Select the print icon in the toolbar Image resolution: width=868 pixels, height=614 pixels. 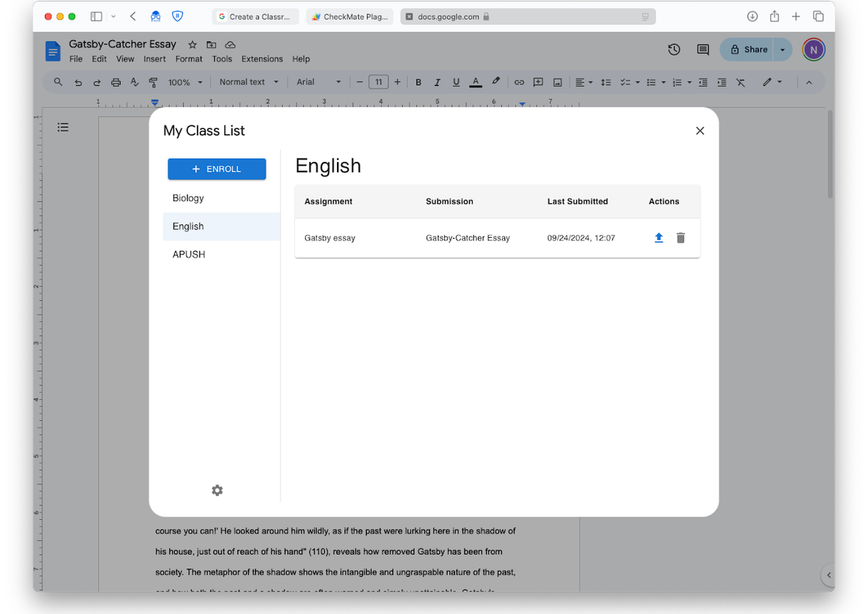click(115, 82)
